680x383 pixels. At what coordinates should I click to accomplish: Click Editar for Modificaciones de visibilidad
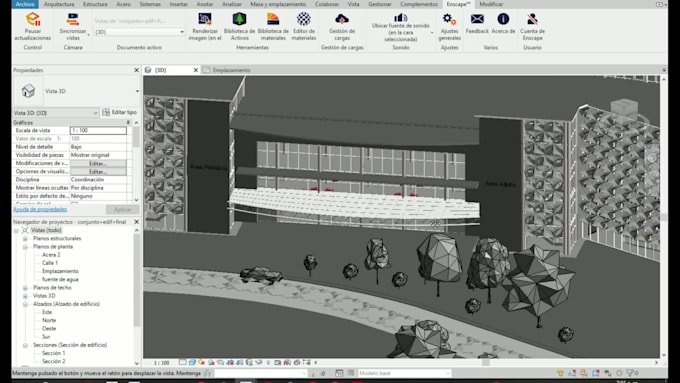[x=98, y=164]
